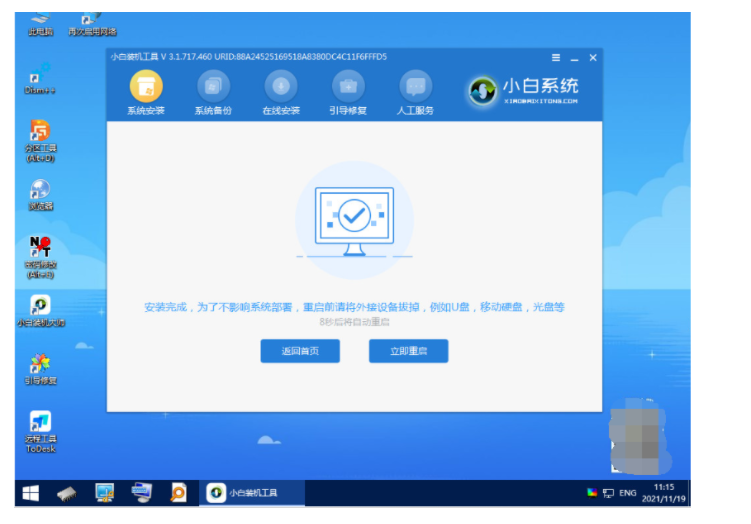Click the 返回首页 button

click(300, 351)
